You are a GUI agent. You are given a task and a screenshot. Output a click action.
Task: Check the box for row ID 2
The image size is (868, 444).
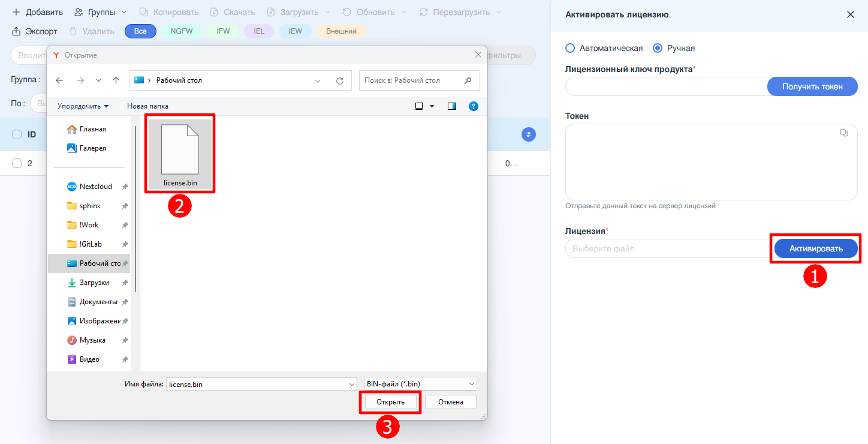(x=17, y=163)
